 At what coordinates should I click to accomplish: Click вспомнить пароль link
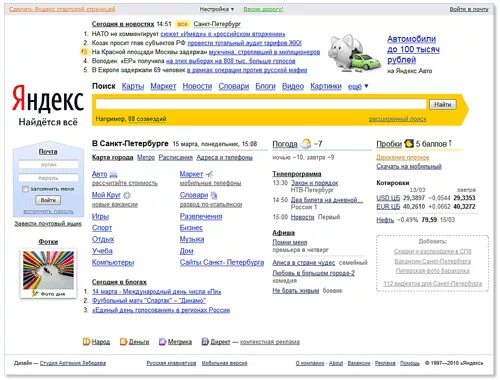pyautogui.click(x=48, y=212)
